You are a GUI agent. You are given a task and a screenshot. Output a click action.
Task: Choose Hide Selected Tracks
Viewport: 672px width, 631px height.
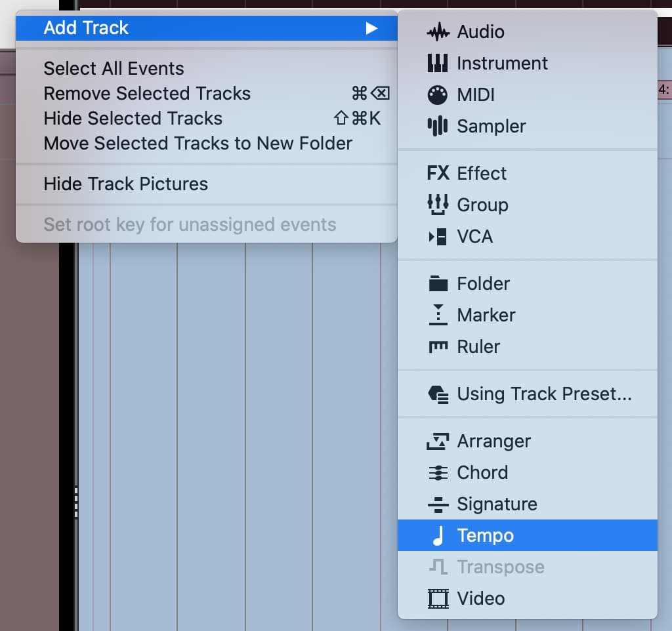(x=133, y=118)
